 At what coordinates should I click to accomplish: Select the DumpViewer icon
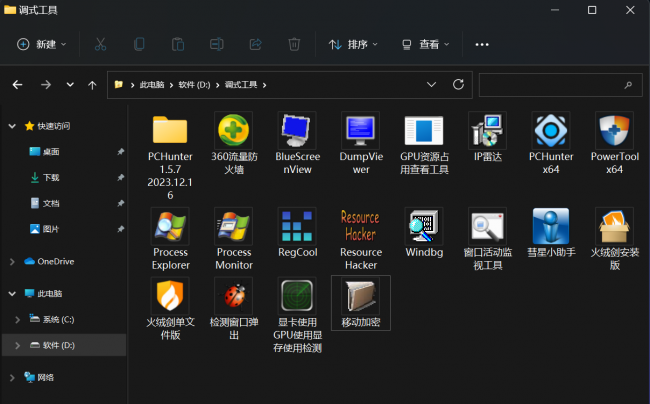point(361,131)
